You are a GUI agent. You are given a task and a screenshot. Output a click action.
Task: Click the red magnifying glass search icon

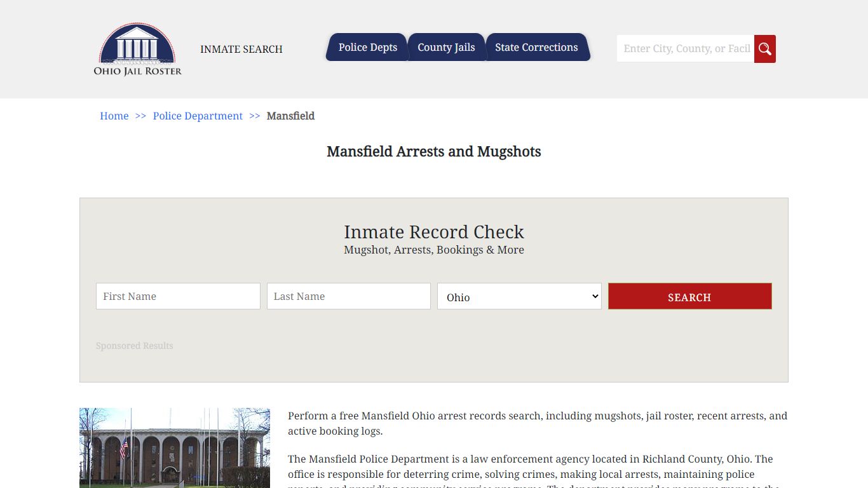pyautogui.click(x=764, y=48)
